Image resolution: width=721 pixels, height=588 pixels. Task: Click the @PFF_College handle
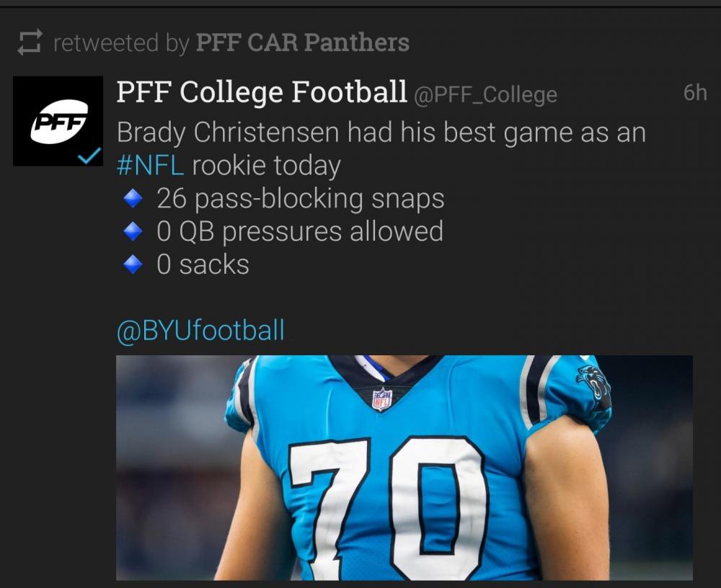point(485,94)
